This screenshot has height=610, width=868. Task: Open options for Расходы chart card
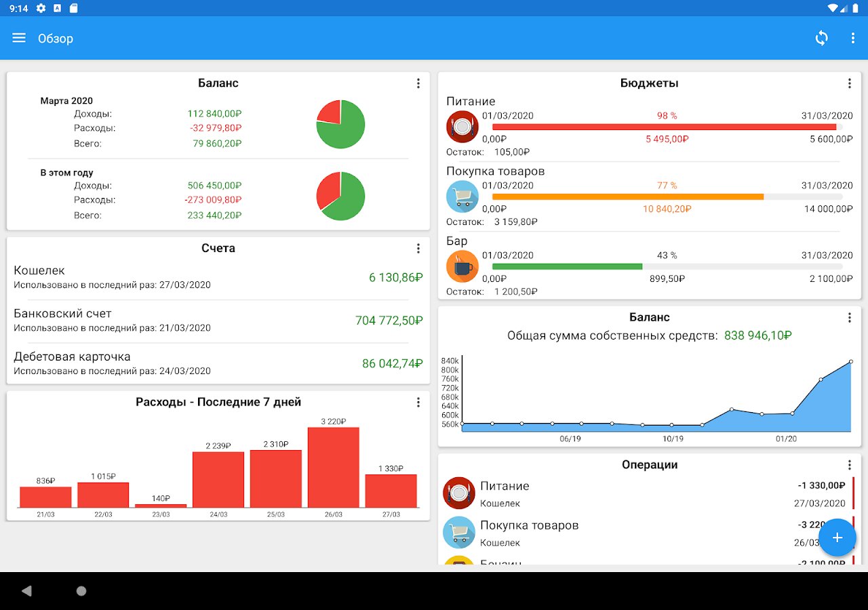coord(418,402)
